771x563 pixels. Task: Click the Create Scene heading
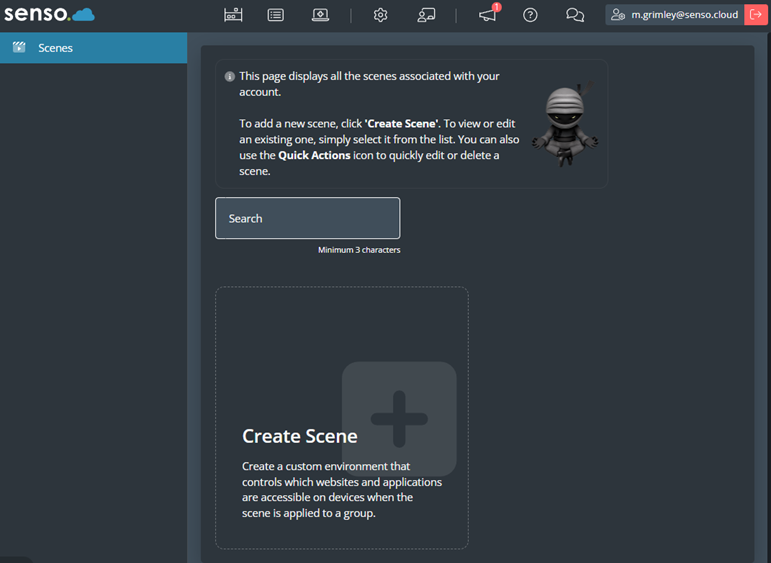point(299,436)
